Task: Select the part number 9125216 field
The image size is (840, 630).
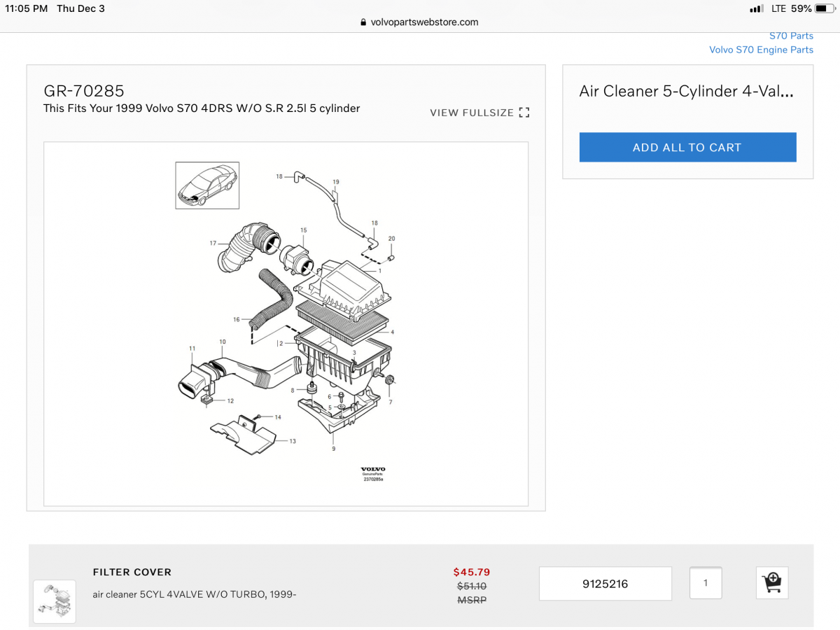Action: pyautogui.click(x=605, y=583)
